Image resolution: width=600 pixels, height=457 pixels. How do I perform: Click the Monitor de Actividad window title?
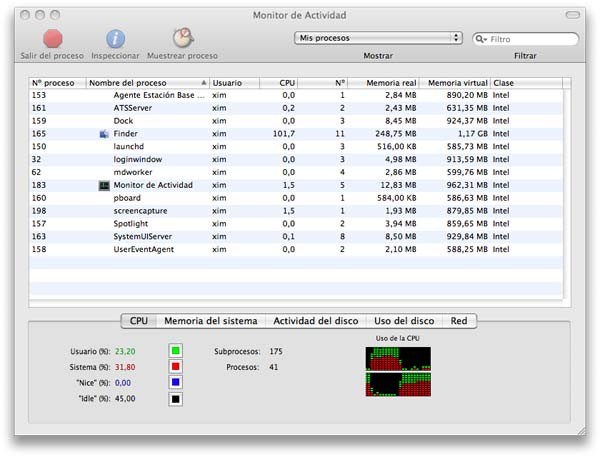coord(300,15)
